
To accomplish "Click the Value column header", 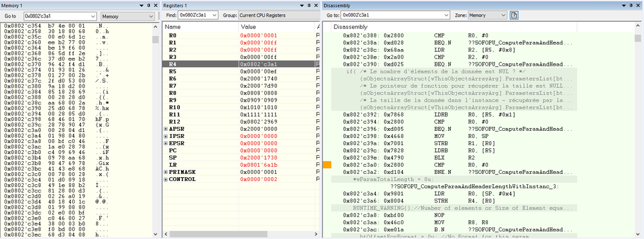I will [277, 26].
